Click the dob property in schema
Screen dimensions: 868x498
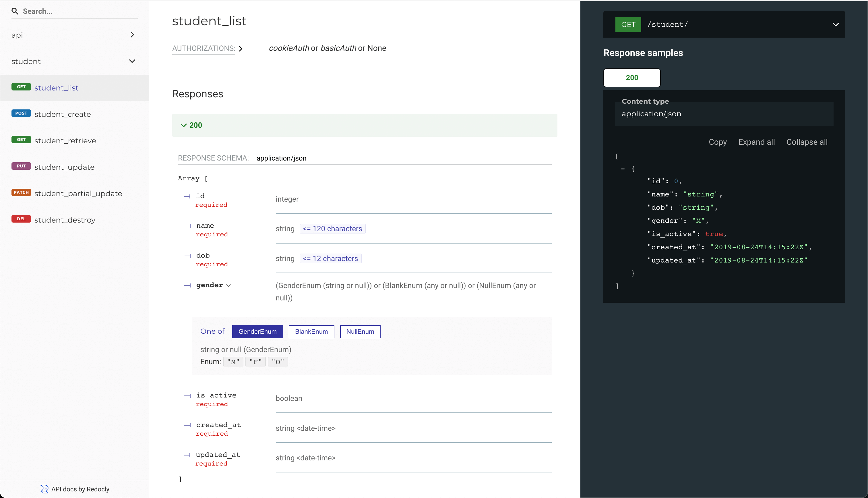coord(203,256)
